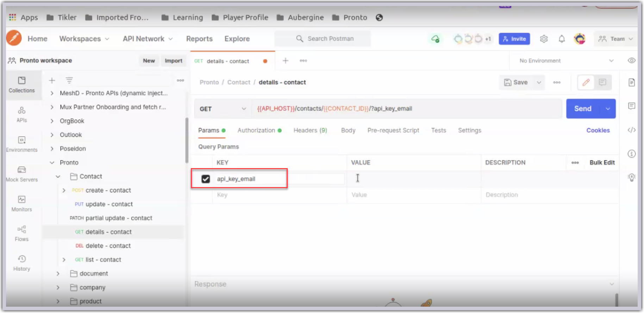Image resolution: width=644 pixels, height=313 pixels.
Task: Expand the OrgBook collection
Action: pos(52,121)
